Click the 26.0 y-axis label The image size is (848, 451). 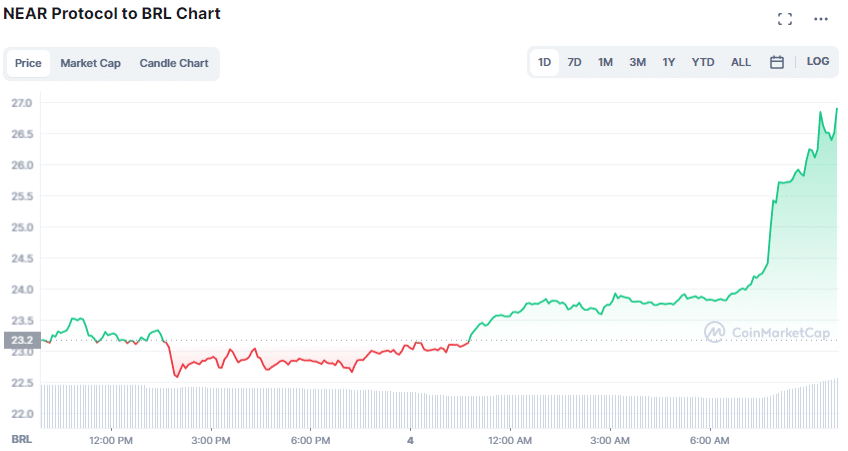pos(22,165)
